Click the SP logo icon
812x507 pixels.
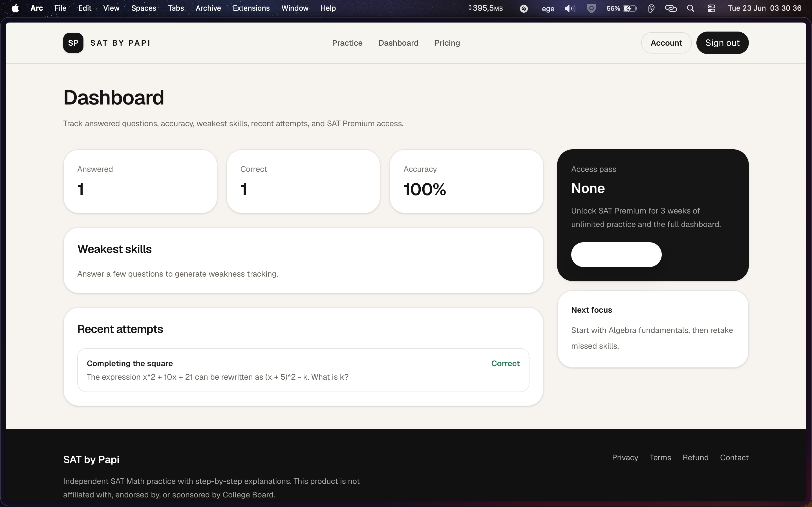click(x=73, y=43)
